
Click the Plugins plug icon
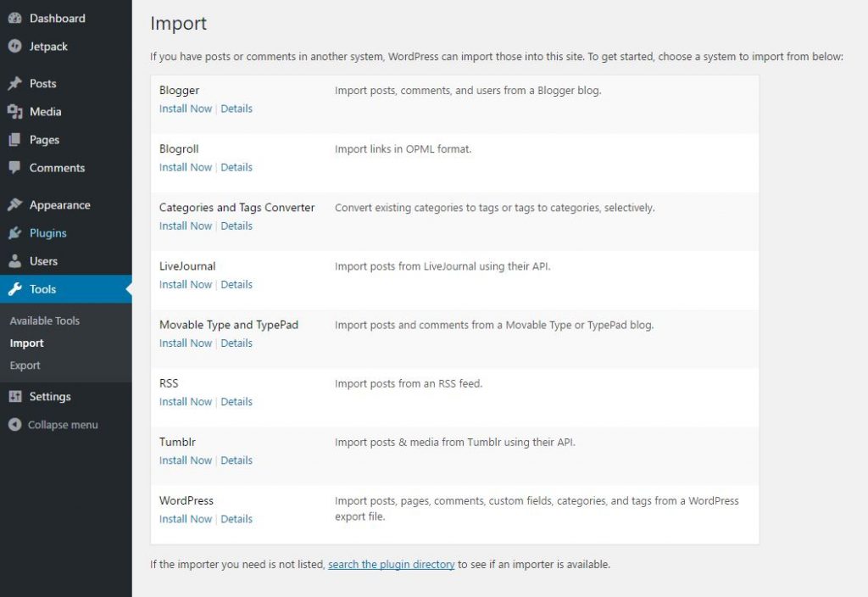14,233
